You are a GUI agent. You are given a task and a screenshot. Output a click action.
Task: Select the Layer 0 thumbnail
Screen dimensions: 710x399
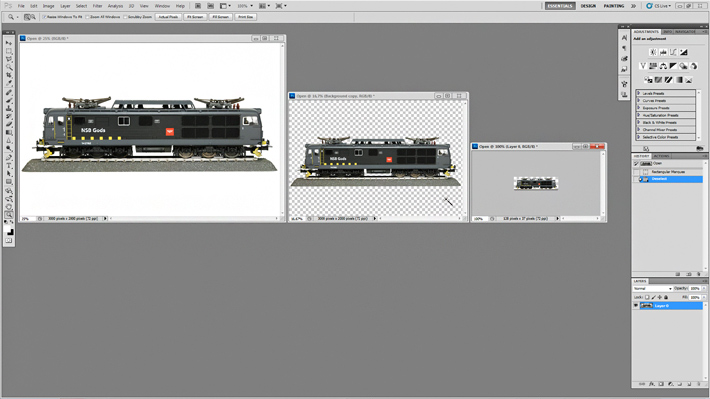(646, 306)
